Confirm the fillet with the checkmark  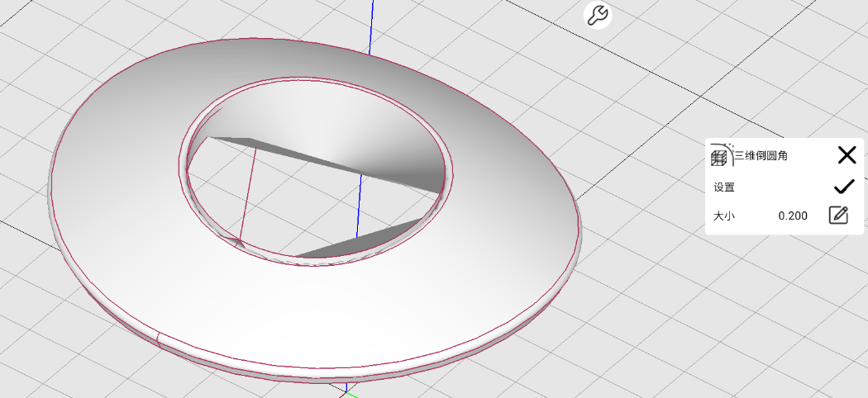click(x=844, y=187)
